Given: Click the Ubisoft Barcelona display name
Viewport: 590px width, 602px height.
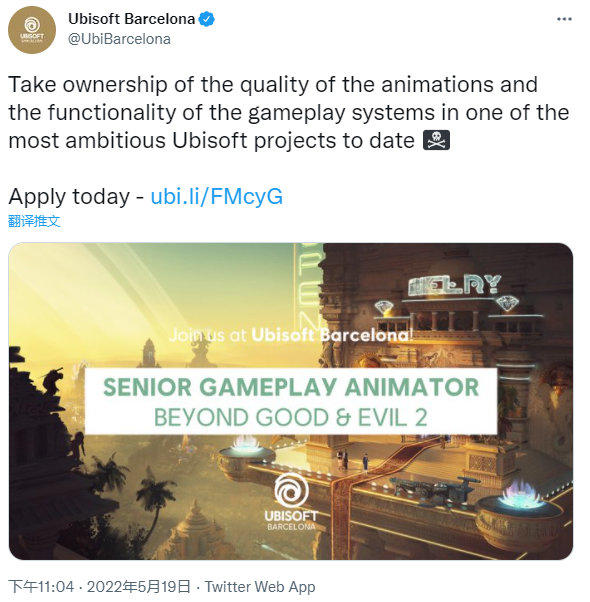Looking at the screenshot, I should coord(132,19).
